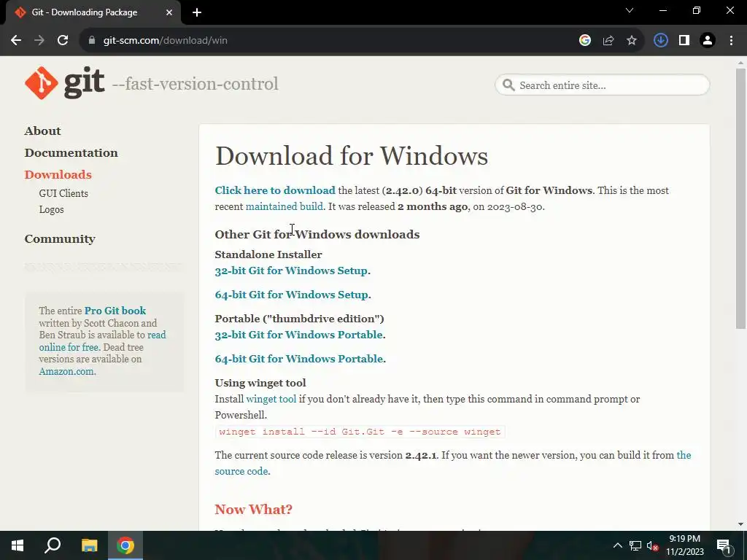Open the notification center icon
747x560 pixels.
(724, 545)
